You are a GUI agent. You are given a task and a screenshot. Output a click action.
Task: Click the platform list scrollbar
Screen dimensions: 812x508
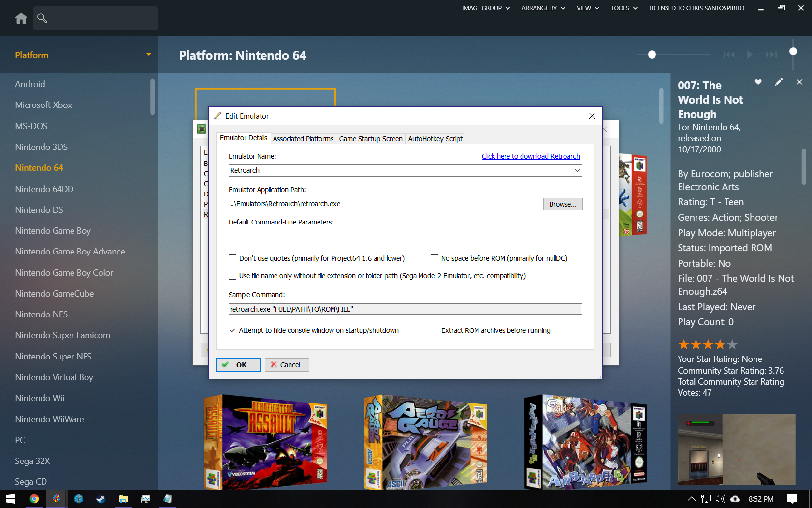coord(153,97)
